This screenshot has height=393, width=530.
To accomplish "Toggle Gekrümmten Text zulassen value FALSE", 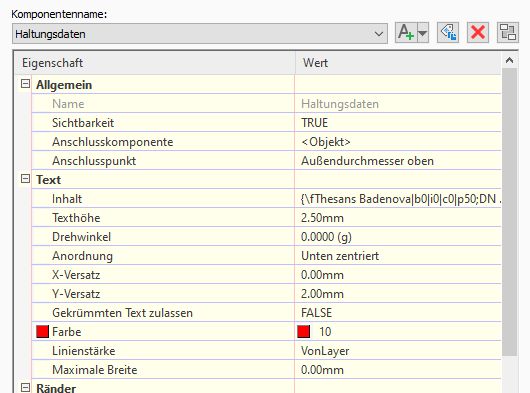I will (x=398, y=313).
